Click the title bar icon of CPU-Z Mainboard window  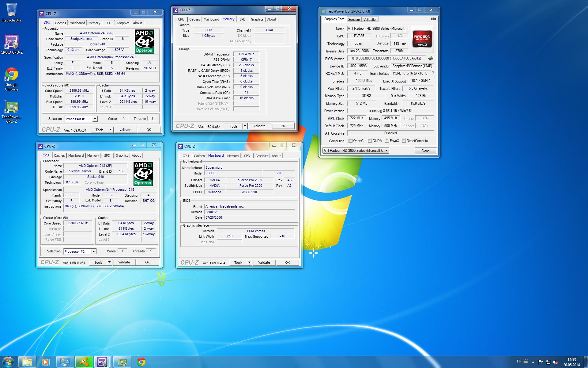pyautogui.click(x=180, y=147)
